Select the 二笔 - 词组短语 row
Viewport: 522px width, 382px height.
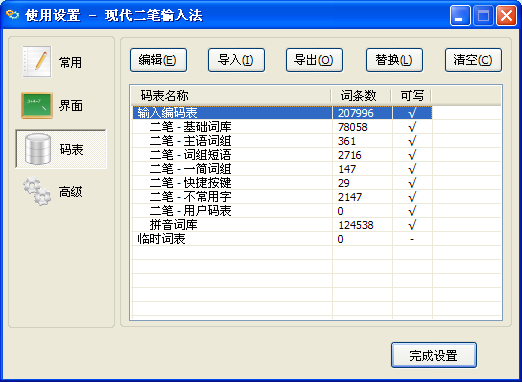point(282,155)
